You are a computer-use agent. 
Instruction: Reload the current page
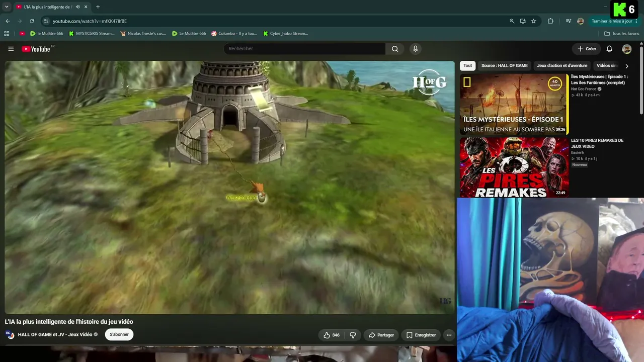pos(32,21)
